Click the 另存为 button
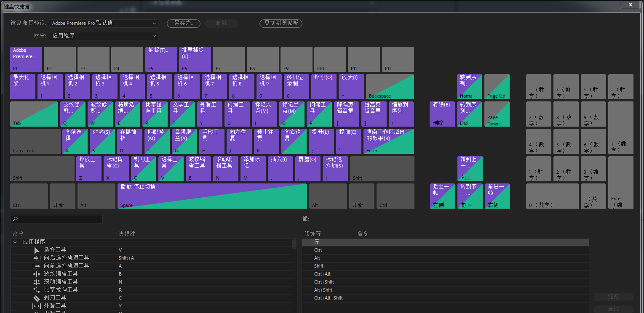 pos(183,23)
